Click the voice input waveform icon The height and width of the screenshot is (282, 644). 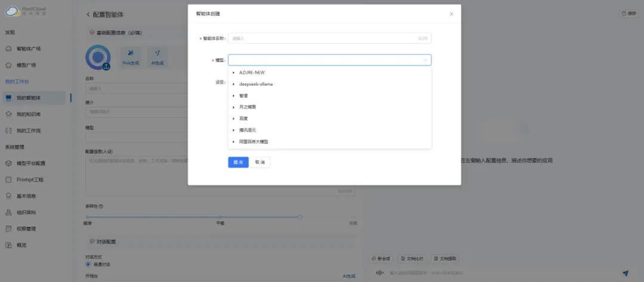click(x=379, y=273)
